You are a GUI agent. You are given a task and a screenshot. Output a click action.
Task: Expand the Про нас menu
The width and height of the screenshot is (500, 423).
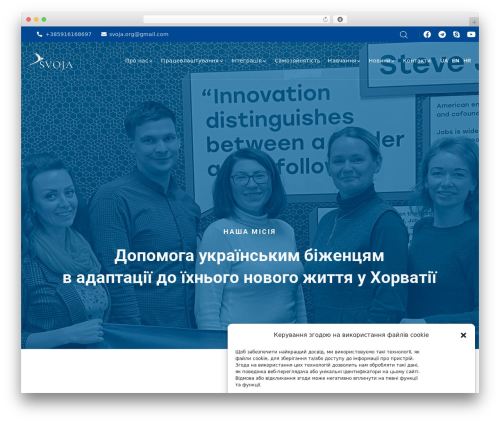pyautogui.click(x=138, y=61)
